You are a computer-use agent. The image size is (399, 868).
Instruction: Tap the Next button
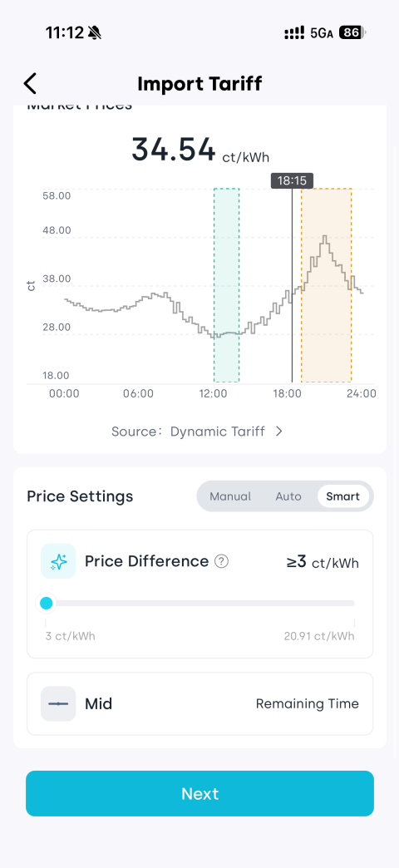pos(199,793)
